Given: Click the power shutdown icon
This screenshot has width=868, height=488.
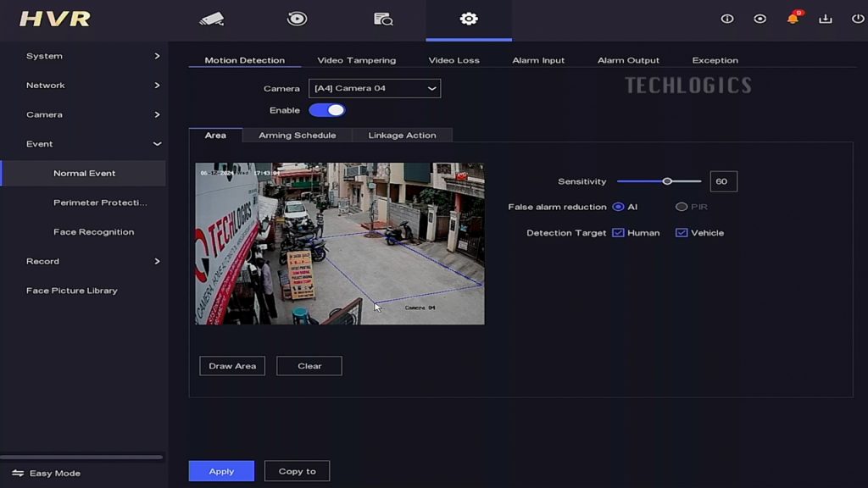Looking at the screenshot, I should 857,19.
